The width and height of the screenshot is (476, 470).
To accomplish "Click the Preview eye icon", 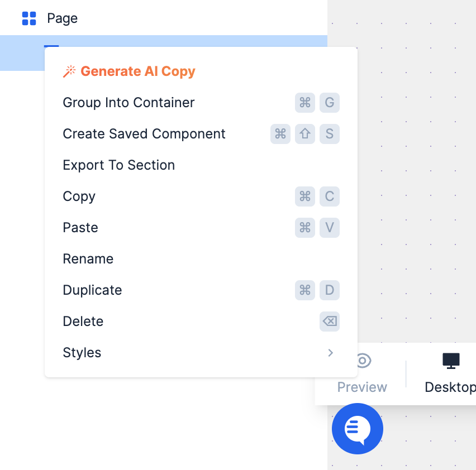I will (x=363, y=361).
